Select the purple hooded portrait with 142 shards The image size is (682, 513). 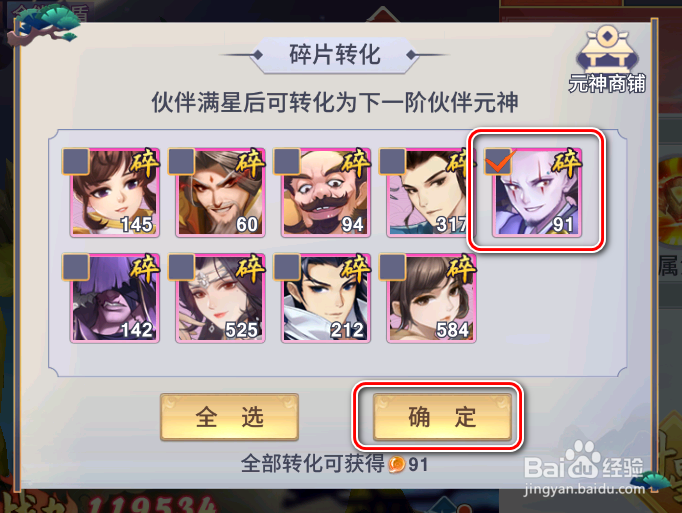click(115, 298)
